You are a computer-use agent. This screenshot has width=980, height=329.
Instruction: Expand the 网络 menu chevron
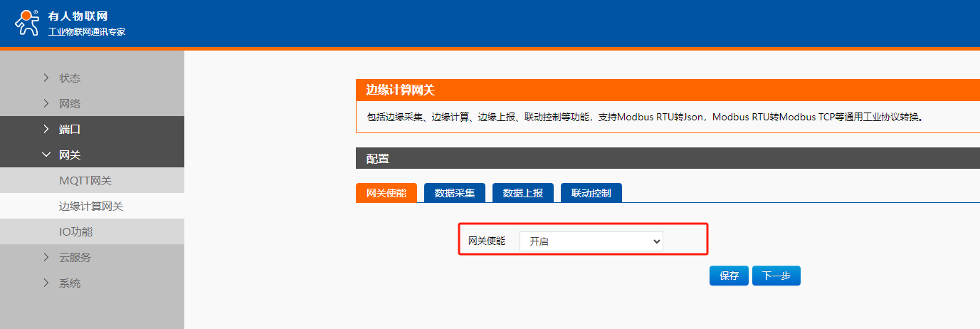click(x=46, y=103)
